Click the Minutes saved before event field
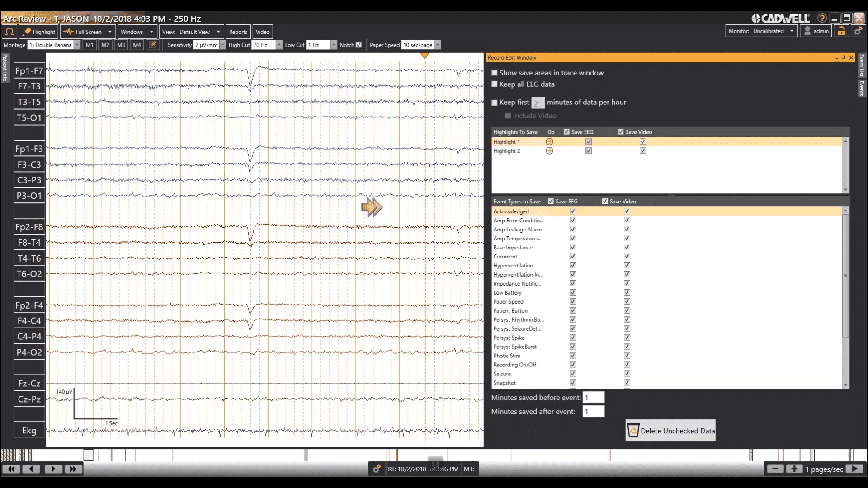 (593, 398)
